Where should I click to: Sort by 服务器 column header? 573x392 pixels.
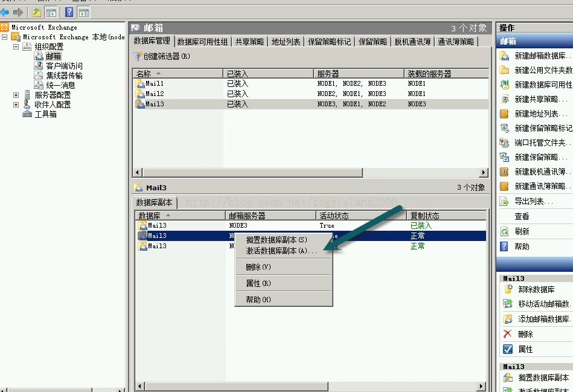[x=359, y=74]
